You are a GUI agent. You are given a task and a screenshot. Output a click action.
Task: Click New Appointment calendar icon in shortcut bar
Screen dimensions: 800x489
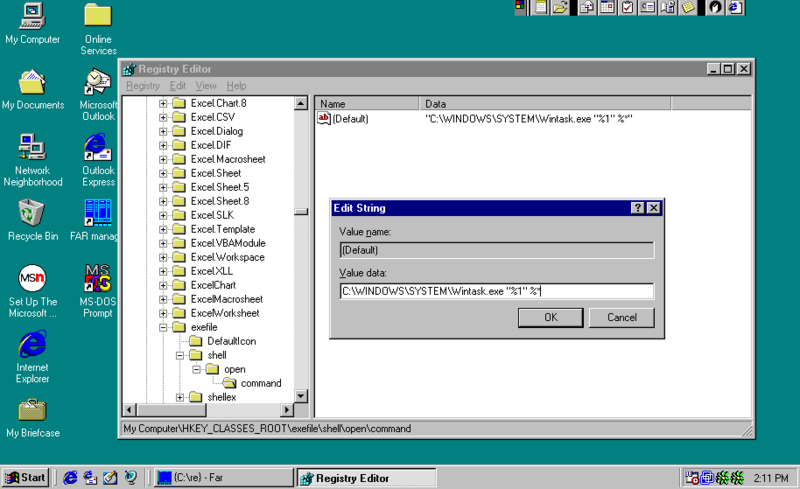point(607,7)
